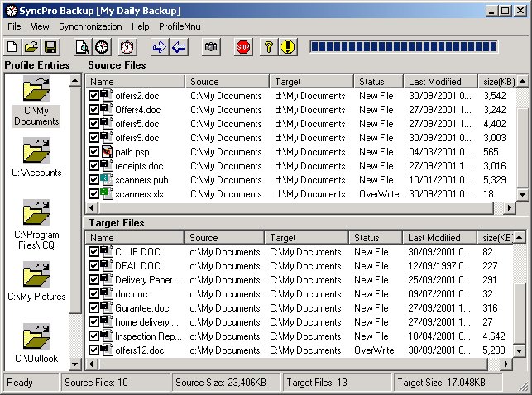
Task: Toggle the DEAL.DOC checkbox
Action: [x=93, y=266]
